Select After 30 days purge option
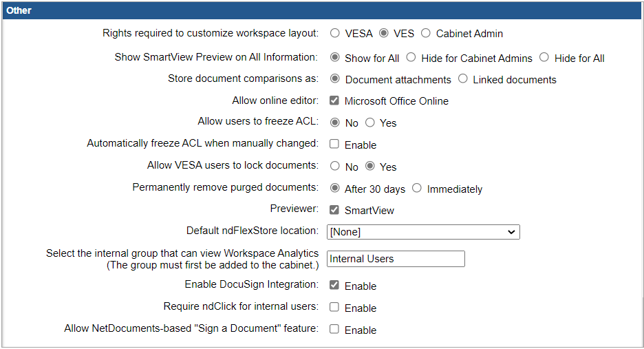 (x=335, y=189)
